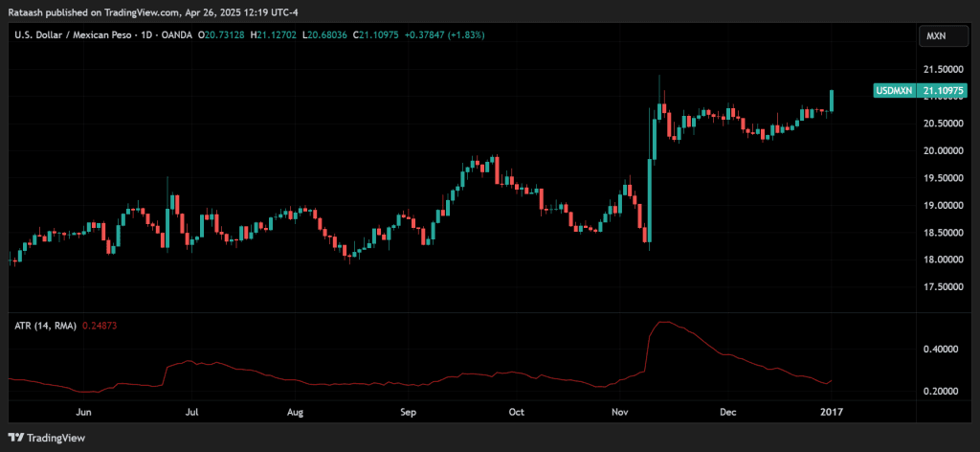Click the 21.10975 current price label
This screenshot has height=452, width=980.
click(x=944, y=91)
